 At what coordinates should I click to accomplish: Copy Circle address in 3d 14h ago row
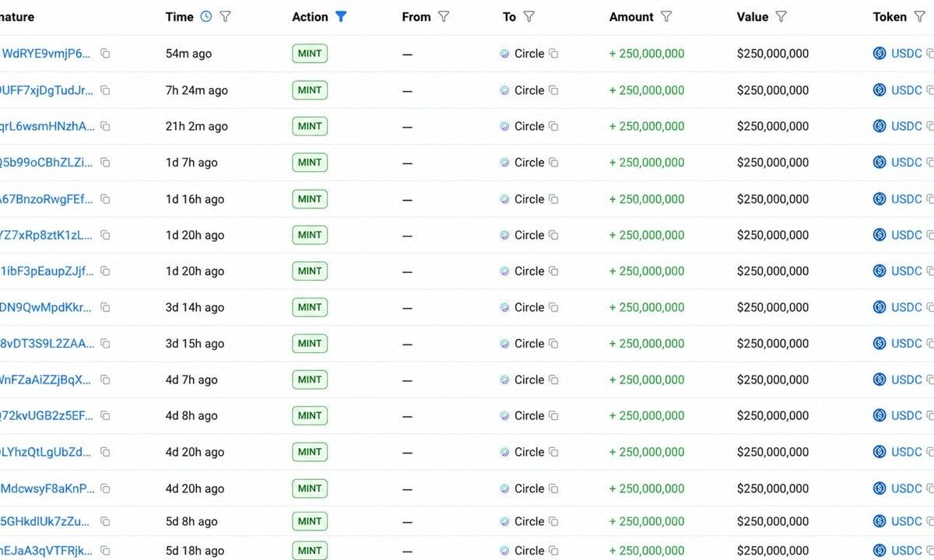tap(553, 307)
